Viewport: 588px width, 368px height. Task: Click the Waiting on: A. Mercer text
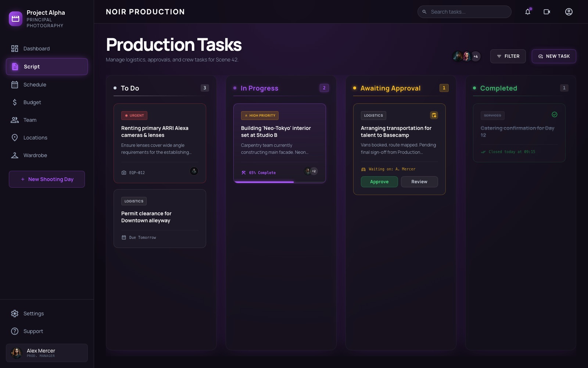coord(392,169)
